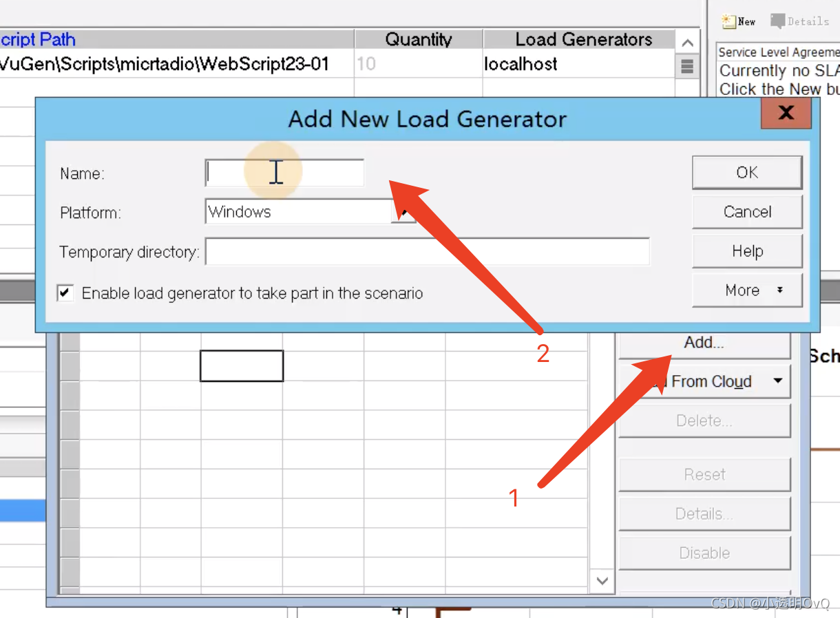840x618 pixels.
Task: Click the Temporary directory input field
Action: click(x=427, y=252)
